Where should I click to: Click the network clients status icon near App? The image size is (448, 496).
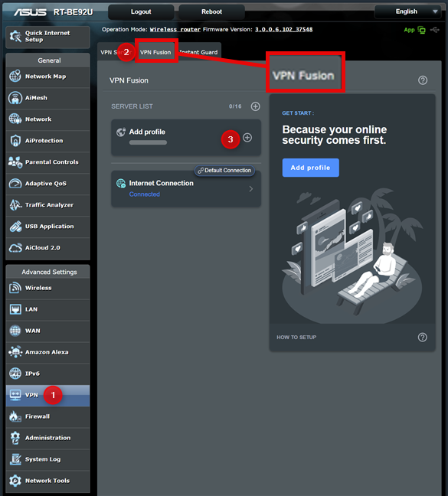pos(422,30)
